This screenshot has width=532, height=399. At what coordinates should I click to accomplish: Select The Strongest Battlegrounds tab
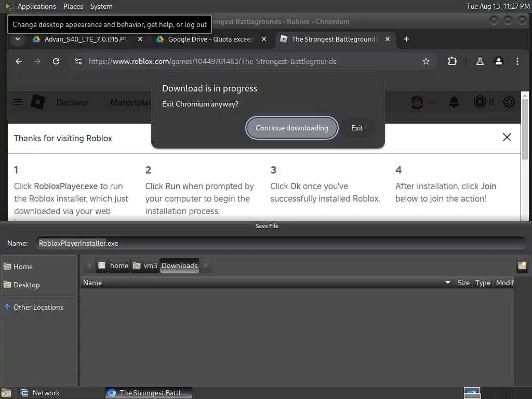[x=335, y=39]
